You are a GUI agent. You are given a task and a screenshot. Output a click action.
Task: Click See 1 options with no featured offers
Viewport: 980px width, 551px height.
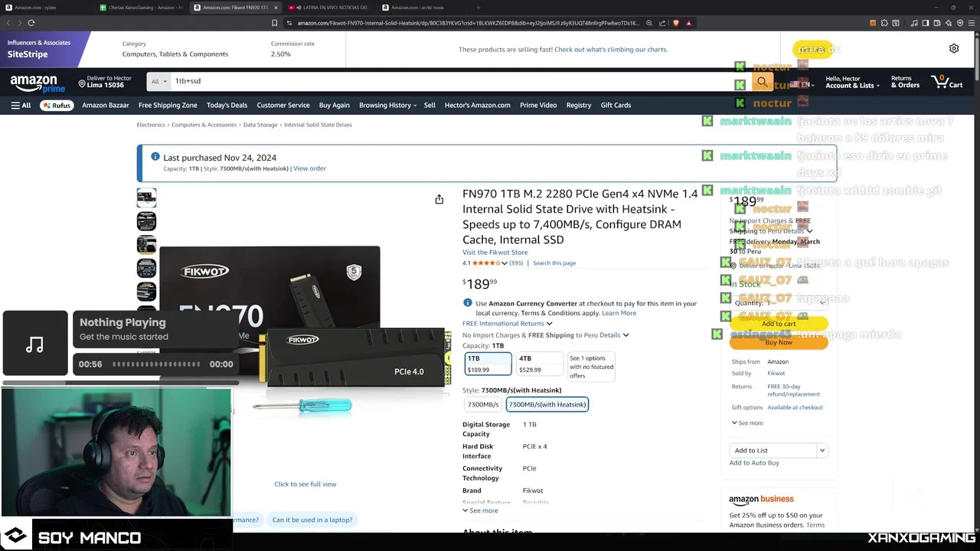coord(591,367)
